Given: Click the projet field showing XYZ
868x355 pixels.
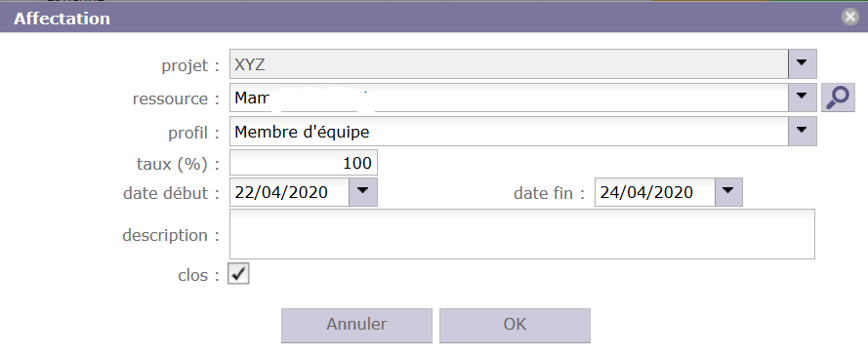Looking at the screenshot, I should 509,63.
